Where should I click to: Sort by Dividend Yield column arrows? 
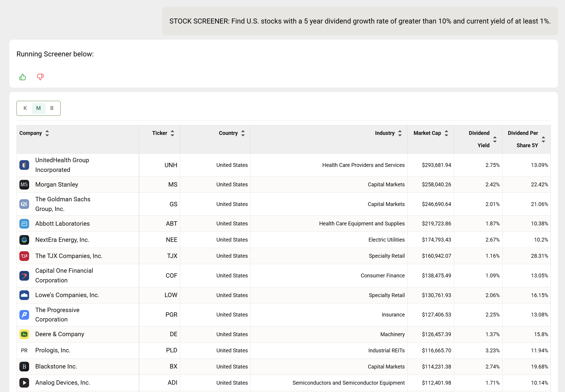coord(495,139)
